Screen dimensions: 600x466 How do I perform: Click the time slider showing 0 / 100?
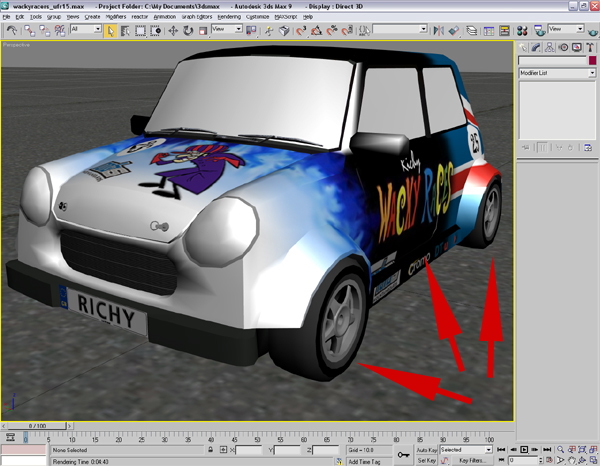37,425
